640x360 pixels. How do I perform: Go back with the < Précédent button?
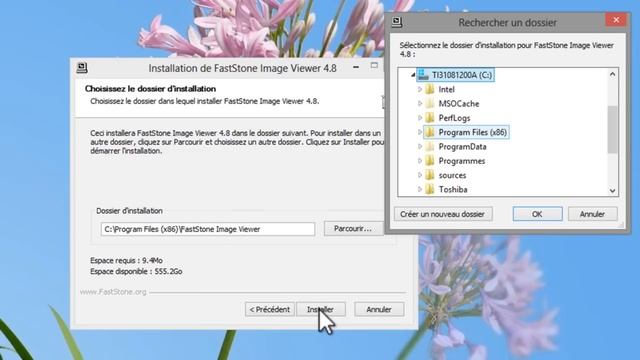click(269, 309)
